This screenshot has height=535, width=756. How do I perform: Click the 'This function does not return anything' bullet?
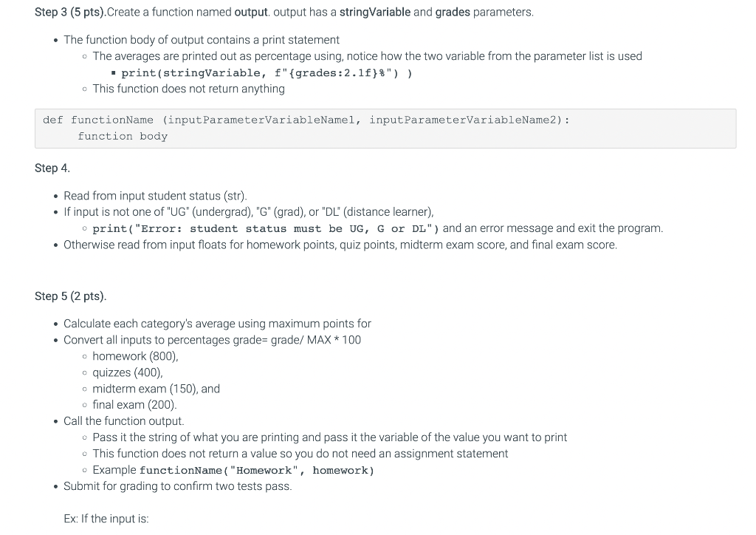tap(188, 89)
